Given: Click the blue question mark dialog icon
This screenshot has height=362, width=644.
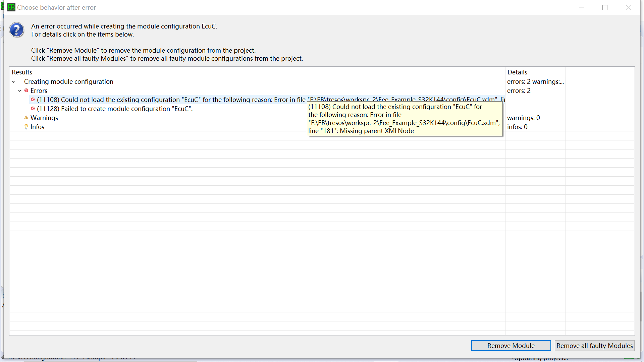Looking at the screenshot, I should (x=16, y=30).
